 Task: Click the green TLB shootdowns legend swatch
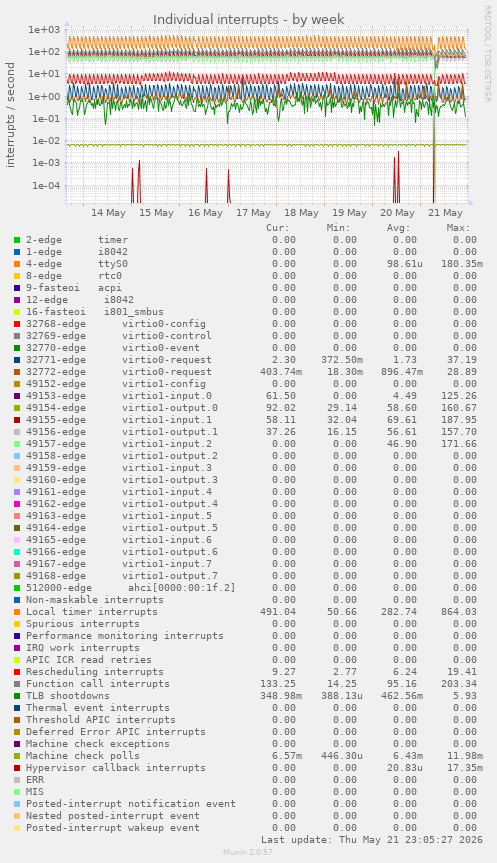pyautogui.click(x=17, y=696)
